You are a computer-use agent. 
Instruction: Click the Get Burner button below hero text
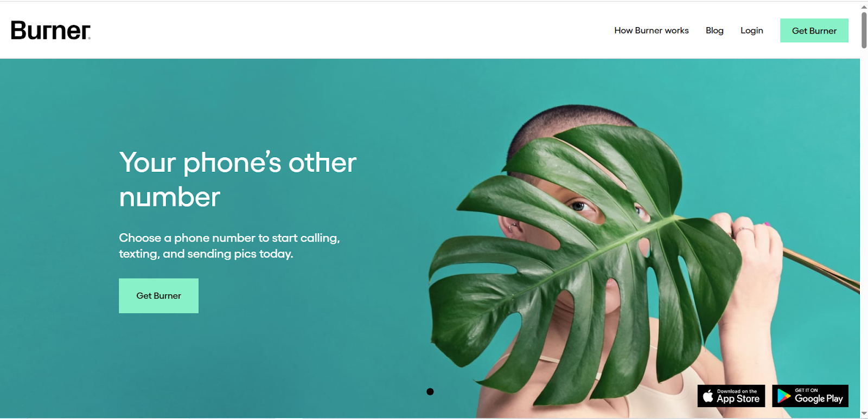158,295
